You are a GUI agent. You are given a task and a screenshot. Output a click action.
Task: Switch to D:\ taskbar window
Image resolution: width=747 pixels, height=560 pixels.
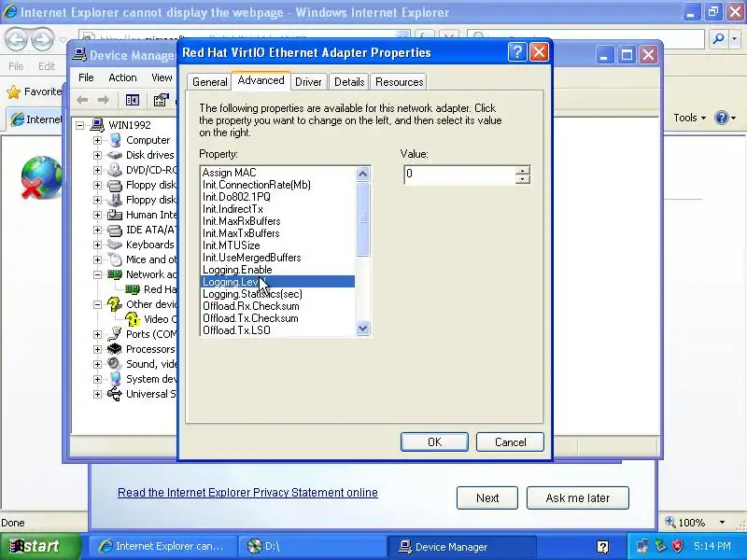coord(312,546)
